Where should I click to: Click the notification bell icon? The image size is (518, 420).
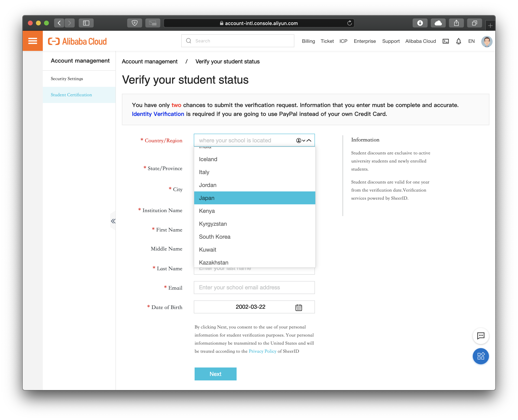click(458, 41)
